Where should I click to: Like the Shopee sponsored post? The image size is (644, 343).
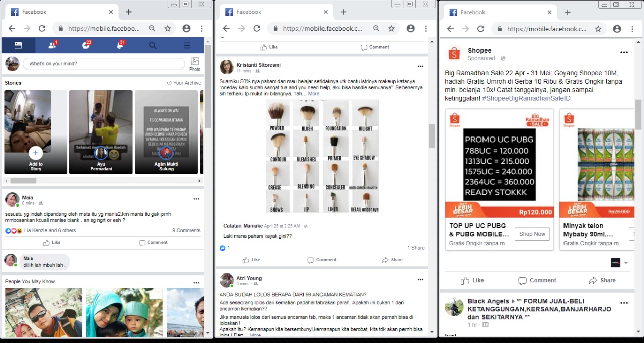pos(472,280)
